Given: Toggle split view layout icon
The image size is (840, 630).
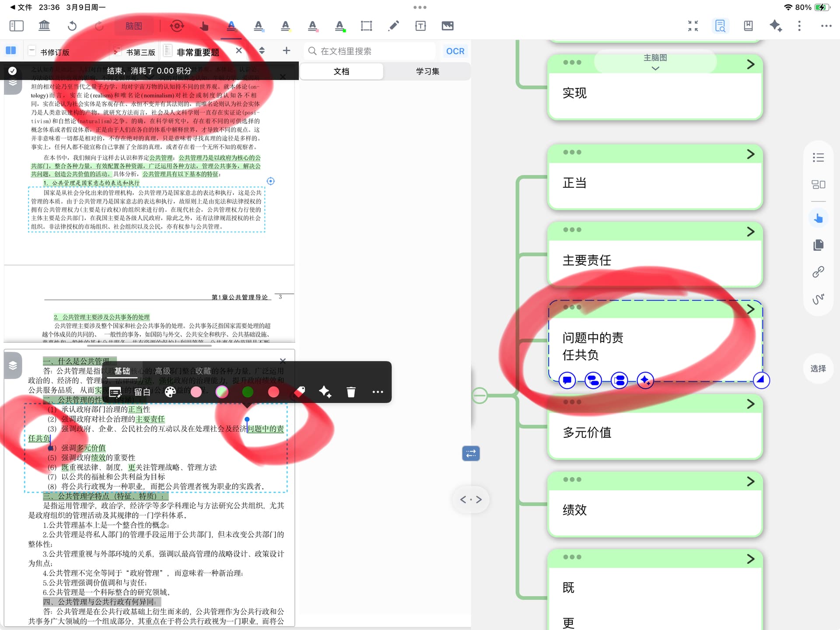Looking at the screenshot, I should pos(11,50).
